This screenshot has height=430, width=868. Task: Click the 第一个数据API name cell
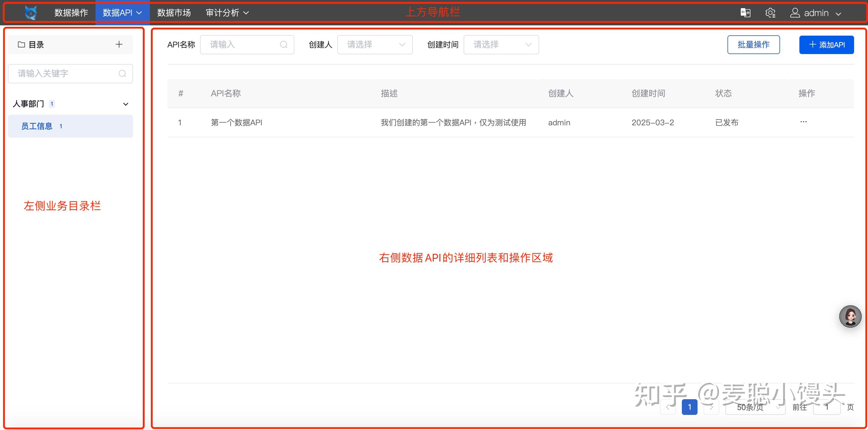(237, 123)
